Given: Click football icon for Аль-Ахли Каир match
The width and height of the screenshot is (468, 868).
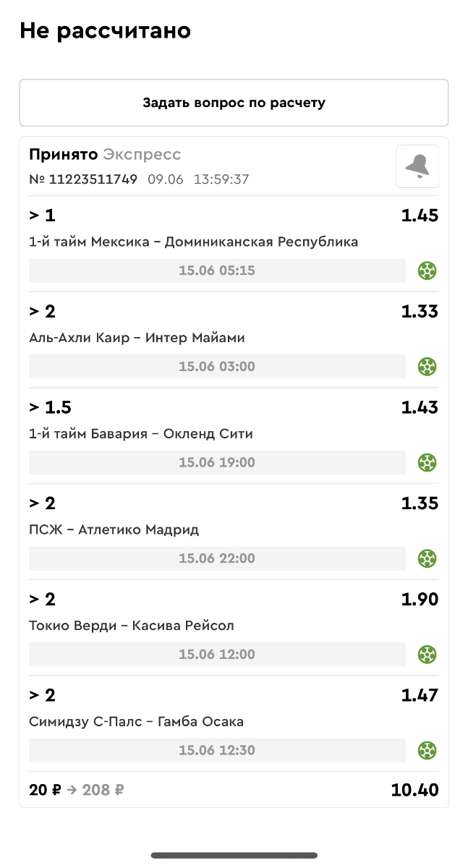Looking at the screenshot, I should 427,367.
